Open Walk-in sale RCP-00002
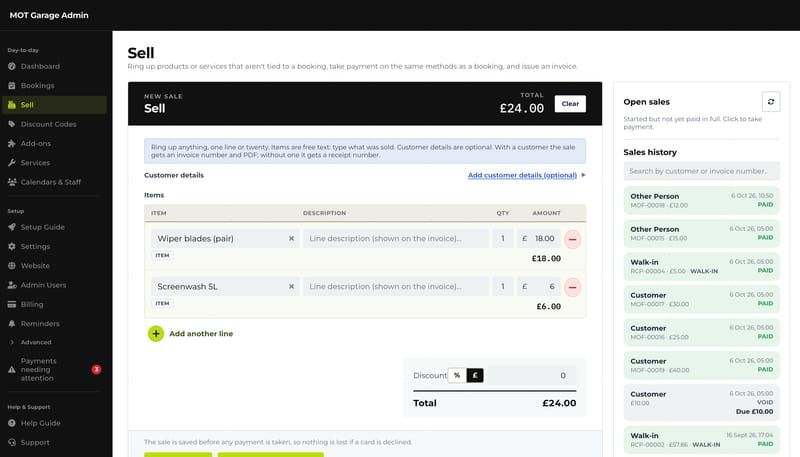Image resolution: width=800 pixels, height=457 pixels. pyautogui.click(x=702, y=440)
